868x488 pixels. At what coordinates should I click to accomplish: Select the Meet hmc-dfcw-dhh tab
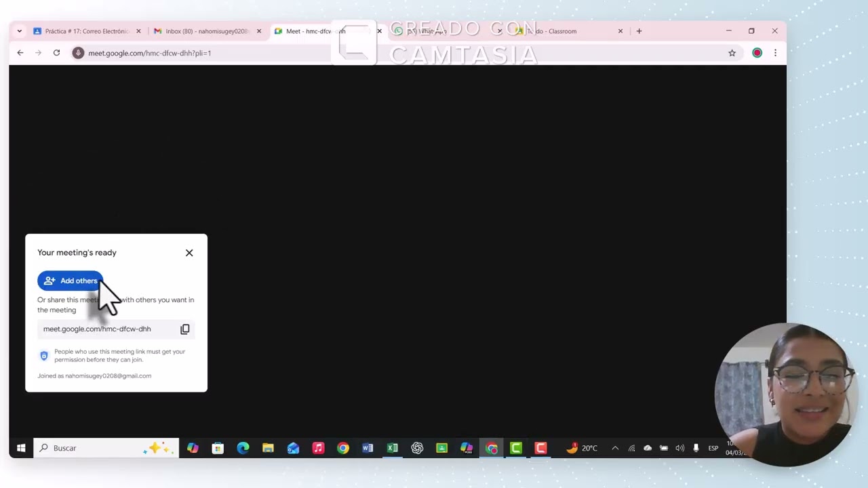pos(315,31)
